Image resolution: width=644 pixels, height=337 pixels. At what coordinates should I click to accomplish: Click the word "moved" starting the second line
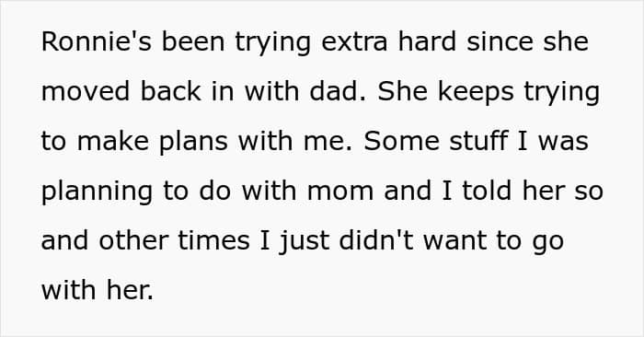86,91
